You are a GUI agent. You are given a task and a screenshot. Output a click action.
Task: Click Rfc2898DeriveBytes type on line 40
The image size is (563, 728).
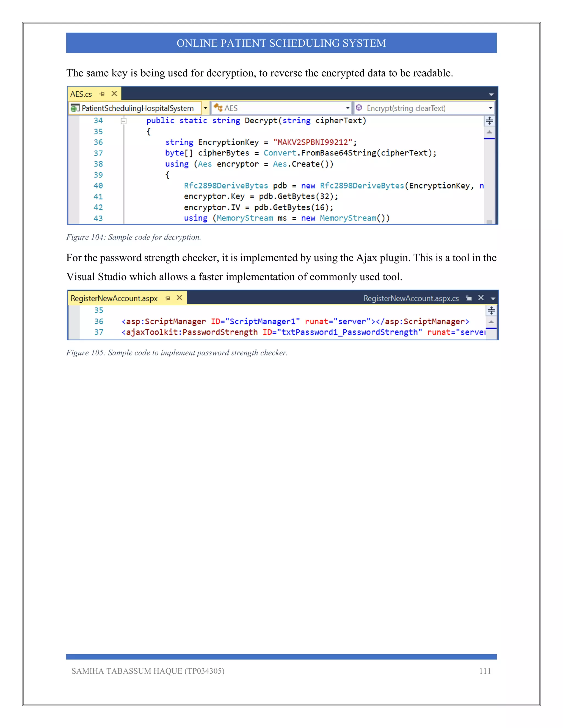pyautogui.click(x=226, y=186)
